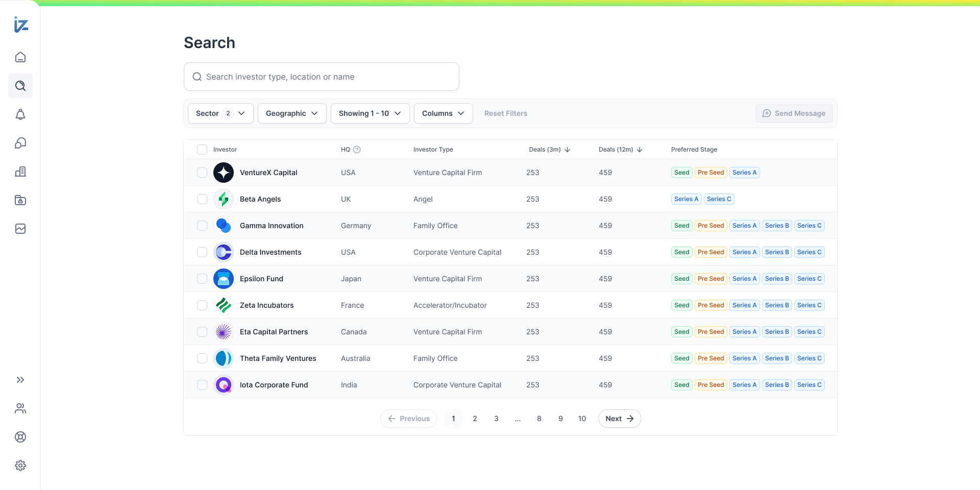Select all investors with header checkbox
Screen dimensions: 980x490
[202, 150]
